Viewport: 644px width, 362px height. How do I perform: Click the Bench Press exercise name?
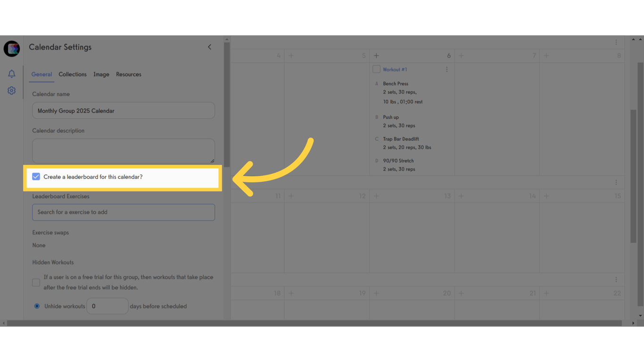coord(396,84)
